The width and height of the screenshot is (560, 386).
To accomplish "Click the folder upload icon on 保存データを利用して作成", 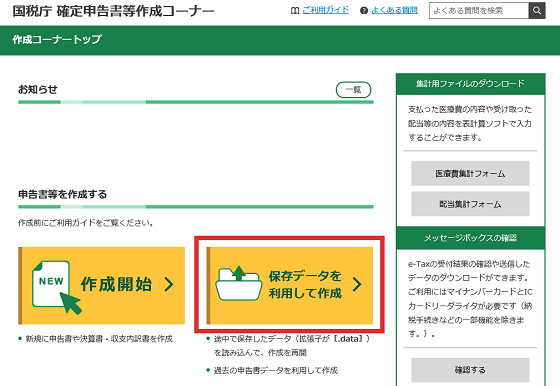I will (239, 284).
